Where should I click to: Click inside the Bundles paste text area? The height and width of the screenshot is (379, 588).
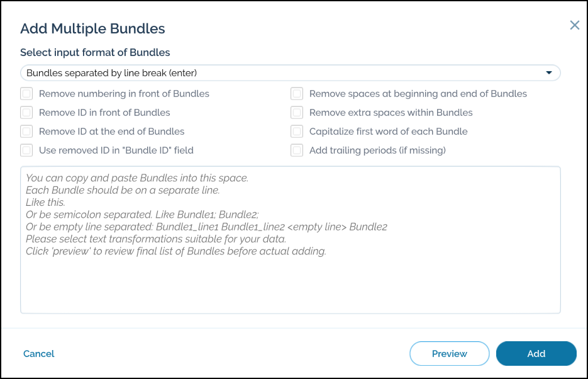pos(290,277)
